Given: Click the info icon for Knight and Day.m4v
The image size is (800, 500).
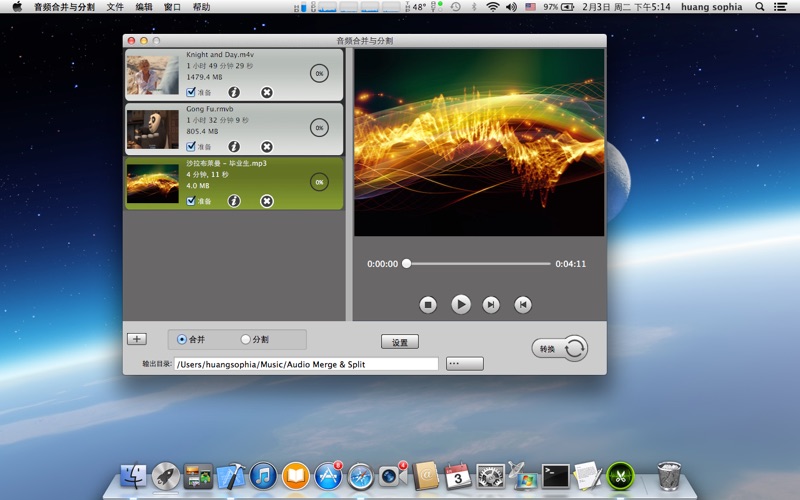Looking at the screenshot, I should pyautogui.click(x=234, y=93).
